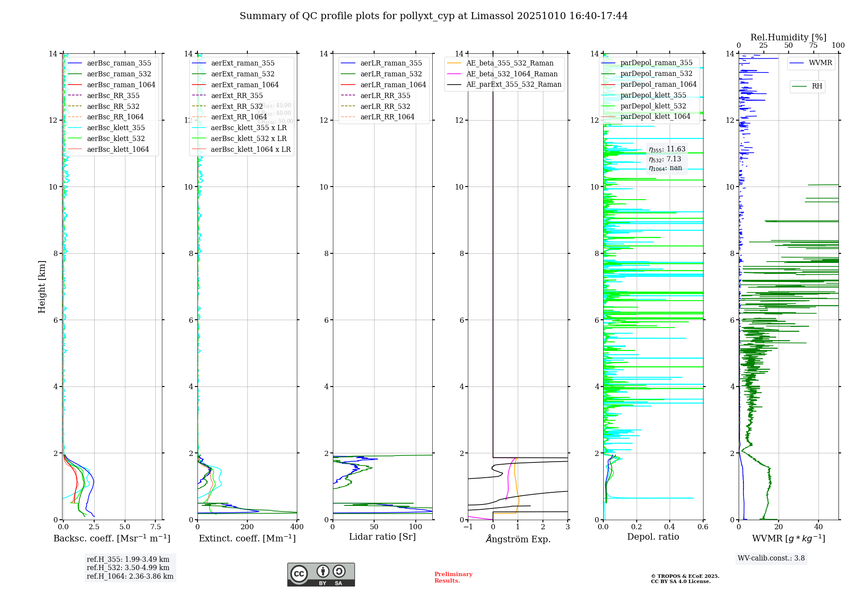Select parDepol_klett_532 in the legend
The width and height of the screenshot is (868, 590).
(x=653, y=106)
